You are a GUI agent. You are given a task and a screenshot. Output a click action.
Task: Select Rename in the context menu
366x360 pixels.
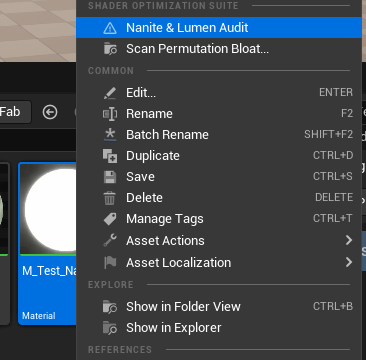coord(219,113)
